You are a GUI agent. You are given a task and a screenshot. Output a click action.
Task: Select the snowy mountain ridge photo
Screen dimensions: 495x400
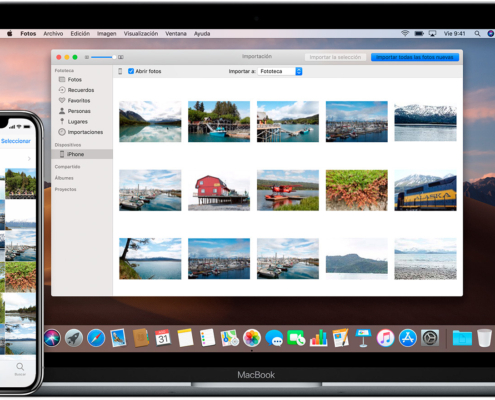425,122
